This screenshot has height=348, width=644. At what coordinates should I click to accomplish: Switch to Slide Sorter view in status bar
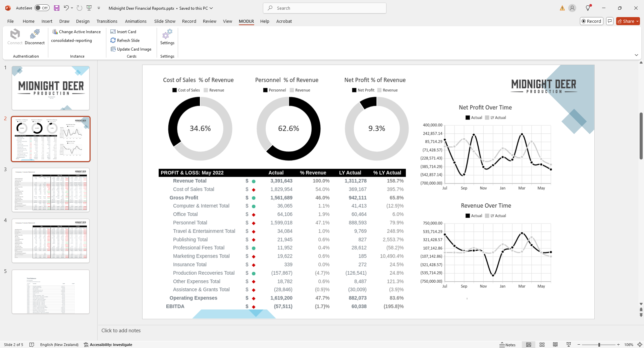[542, 344]
